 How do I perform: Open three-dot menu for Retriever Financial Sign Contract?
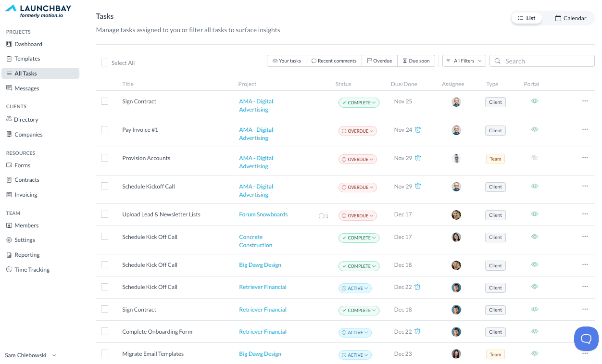pos(585,309)
